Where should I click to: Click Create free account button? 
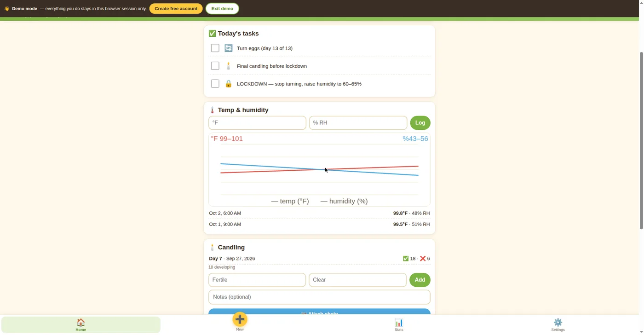tap(176, 9)
